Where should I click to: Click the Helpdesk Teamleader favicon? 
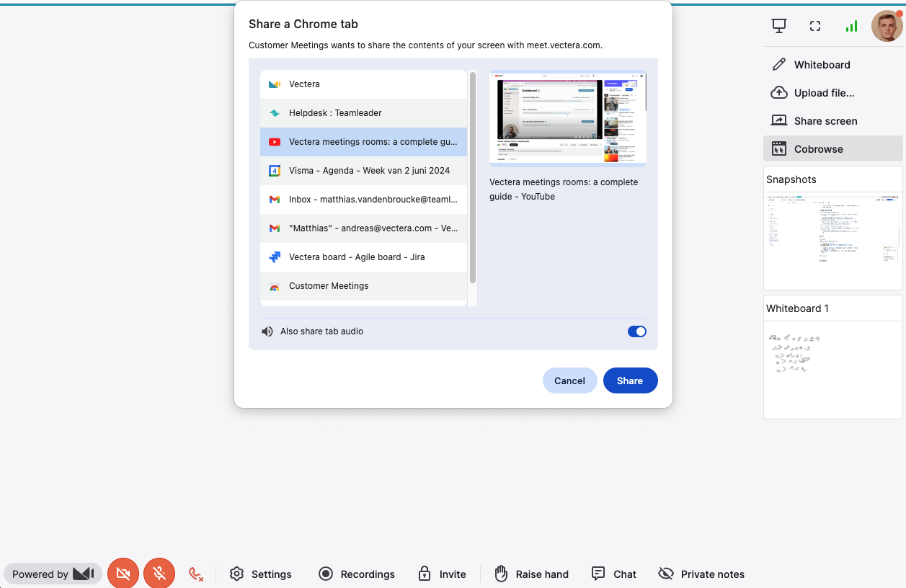click(275, 113)
